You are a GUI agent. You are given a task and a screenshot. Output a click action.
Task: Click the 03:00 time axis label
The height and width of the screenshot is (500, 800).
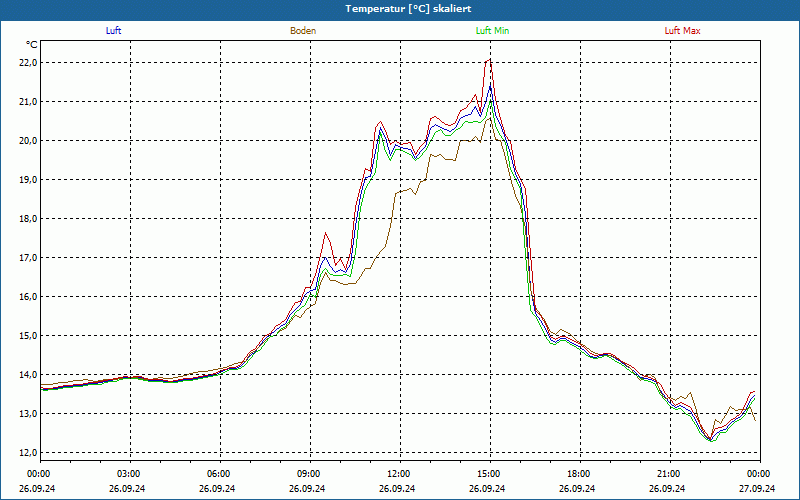tap(131, 474)
